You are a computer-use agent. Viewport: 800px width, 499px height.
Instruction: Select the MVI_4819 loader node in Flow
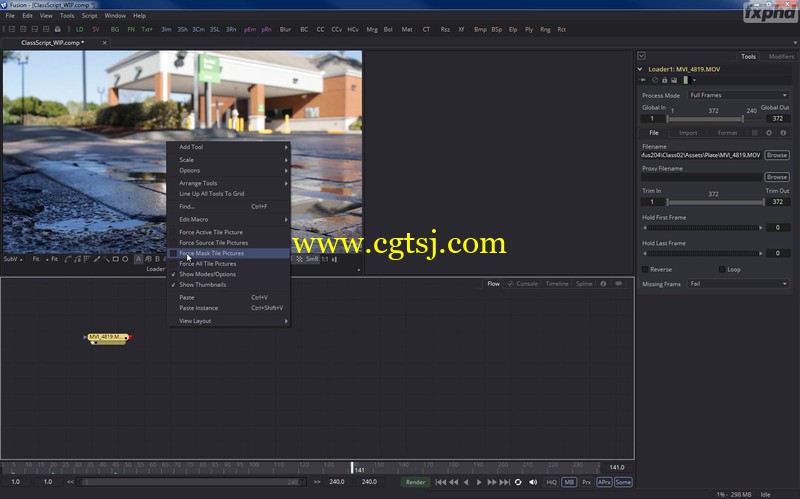tap(108, 338)
